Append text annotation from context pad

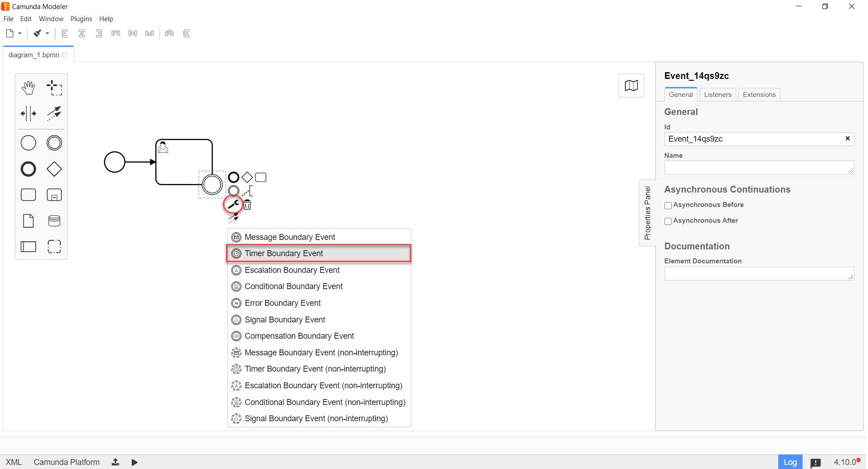click(247, 191)
